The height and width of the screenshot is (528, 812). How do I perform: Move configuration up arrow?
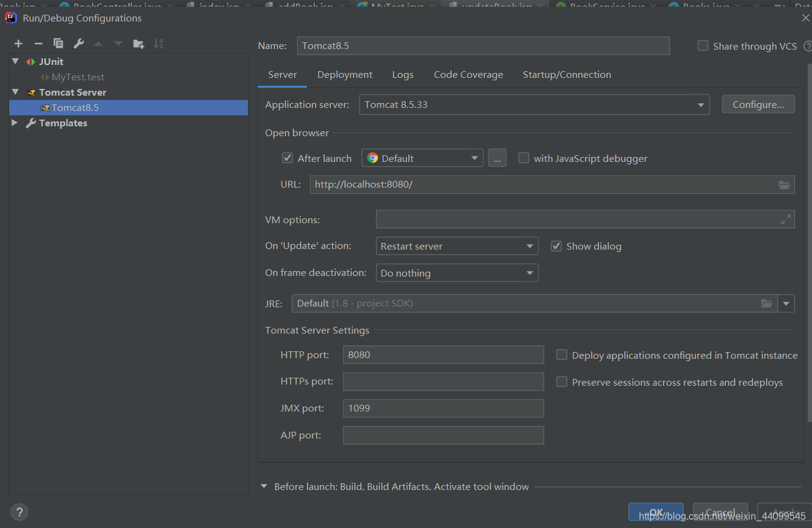click(98, 44)
